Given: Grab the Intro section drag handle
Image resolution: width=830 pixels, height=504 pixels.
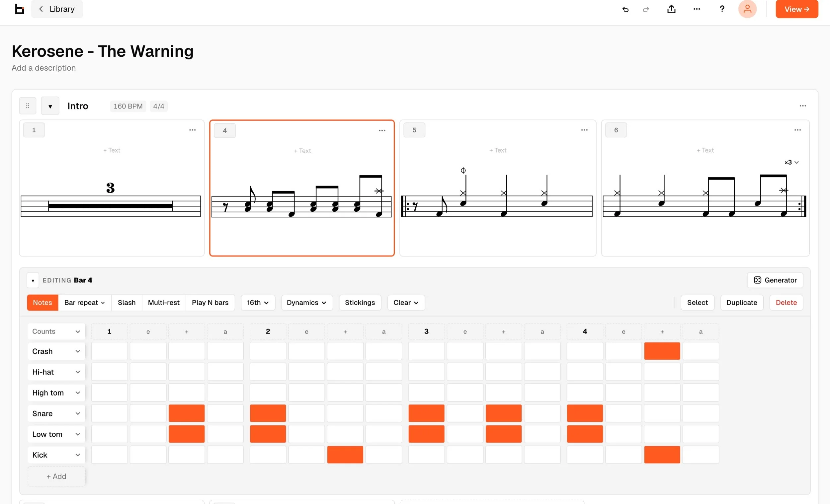Looking at the screenshot, I should coord(28,106).
